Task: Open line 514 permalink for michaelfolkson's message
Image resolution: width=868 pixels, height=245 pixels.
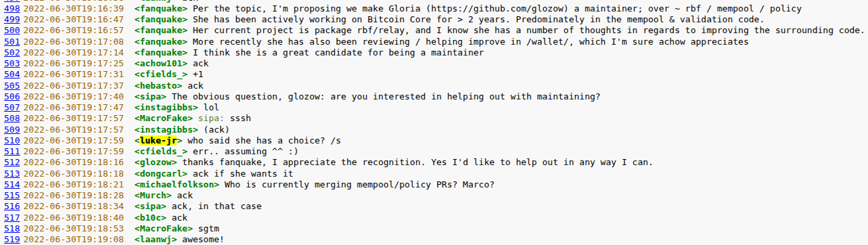Action: pyautogui.click(x=12, y=184)
